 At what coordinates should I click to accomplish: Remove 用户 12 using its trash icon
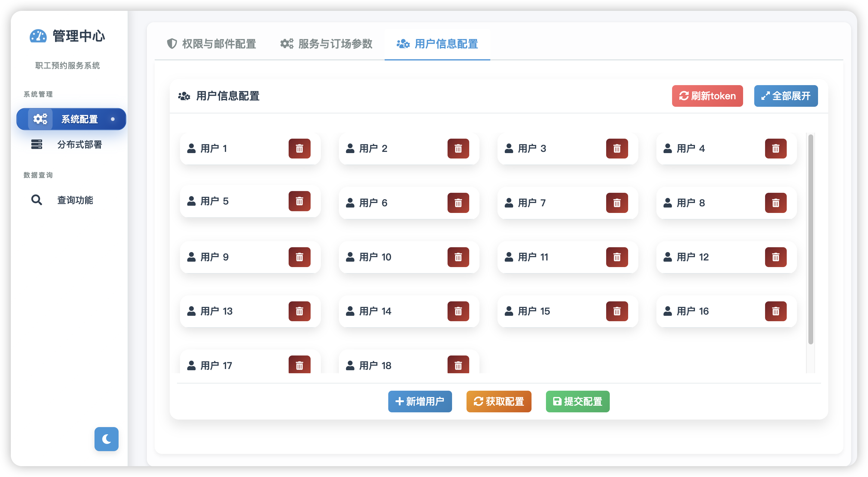point(775,257)
